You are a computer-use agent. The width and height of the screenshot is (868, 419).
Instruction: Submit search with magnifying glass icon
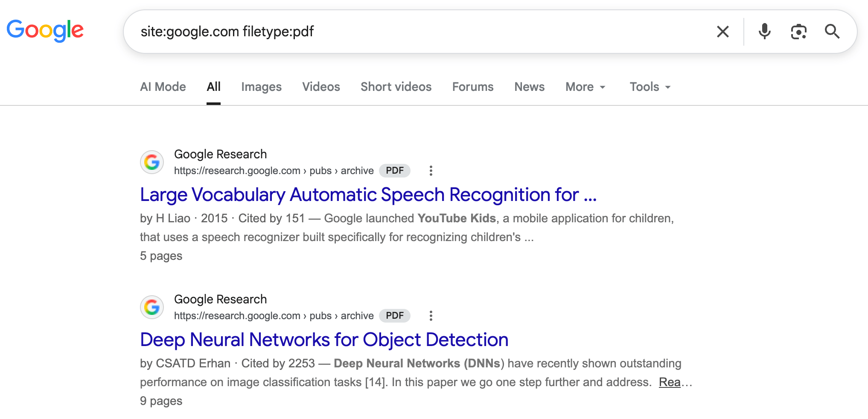click(832, 32)
